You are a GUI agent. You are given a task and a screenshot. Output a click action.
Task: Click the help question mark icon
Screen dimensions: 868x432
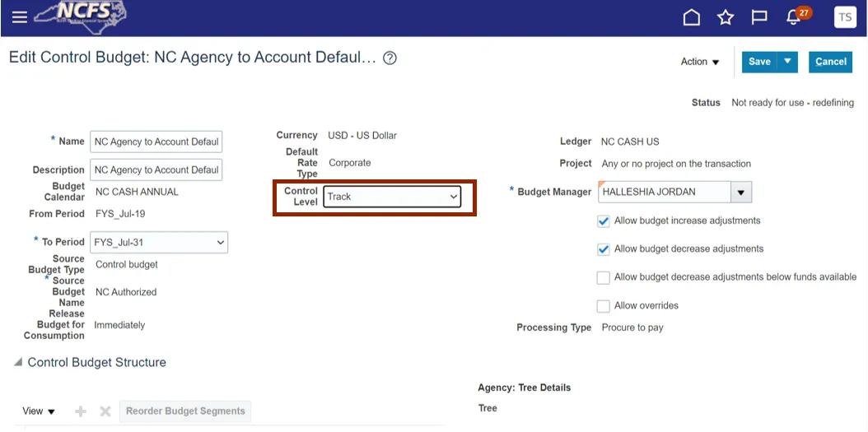pyautogui.click(x=390, y=58)
